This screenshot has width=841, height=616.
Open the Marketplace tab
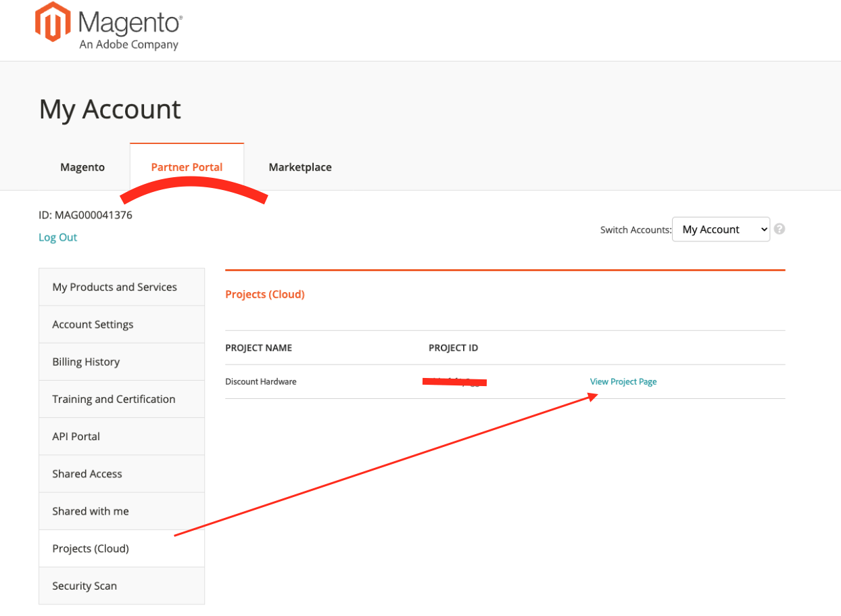click(x=300, y=167)
